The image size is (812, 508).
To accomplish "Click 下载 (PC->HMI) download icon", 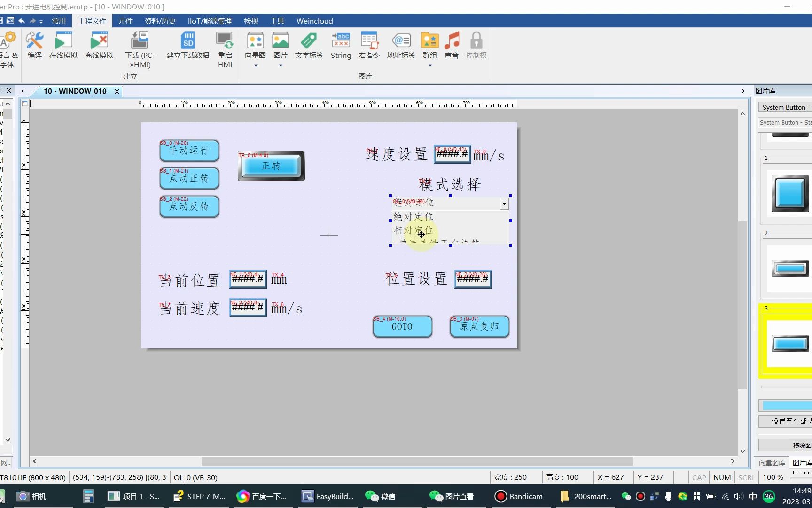I will [x=140, y=49].
